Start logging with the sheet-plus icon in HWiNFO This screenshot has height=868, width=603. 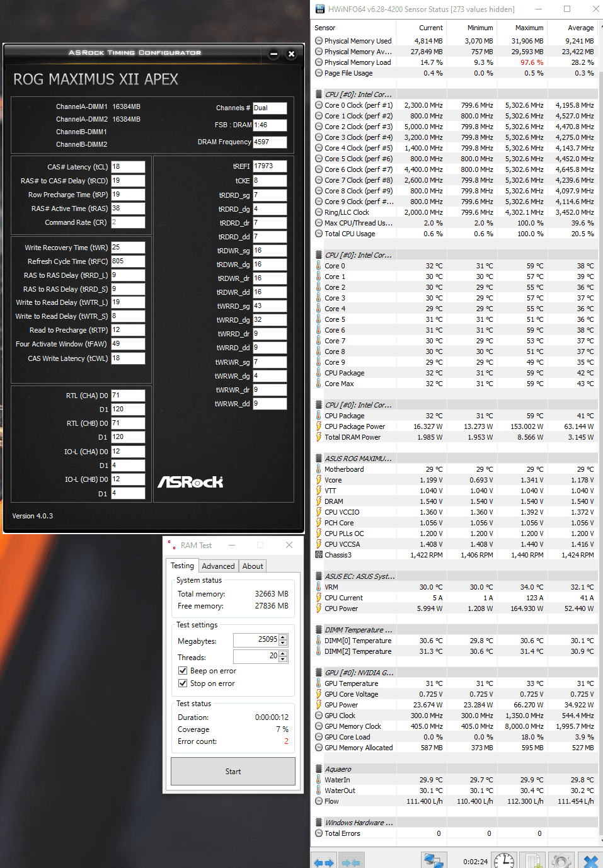533,860
